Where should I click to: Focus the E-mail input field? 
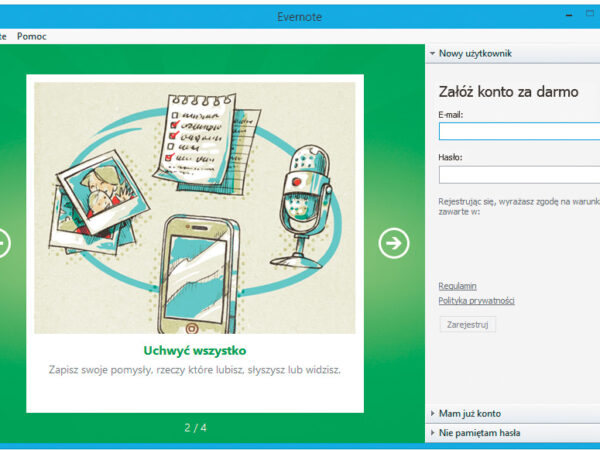(x=518, y=131)
